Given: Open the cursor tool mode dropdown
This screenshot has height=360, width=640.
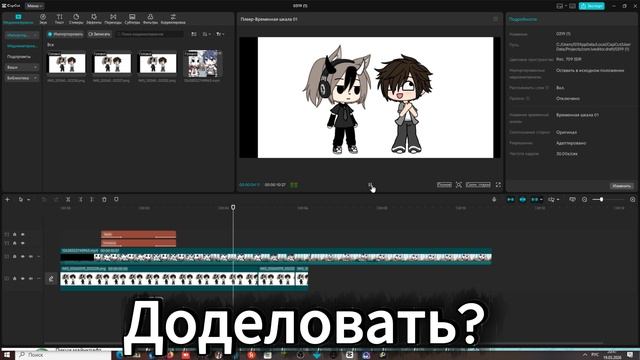Looking at the screenshot, I should [x=29, y=200].
